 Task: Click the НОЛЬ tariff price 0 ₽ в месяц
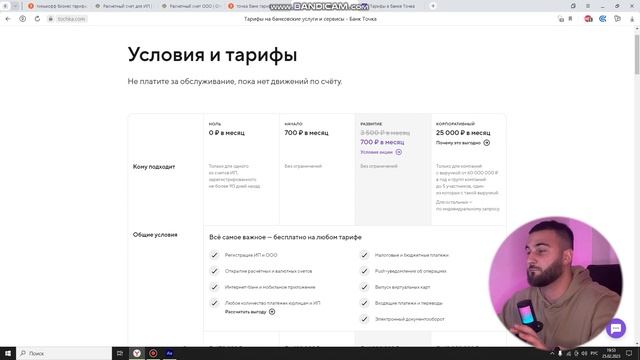tap(227, 133)
